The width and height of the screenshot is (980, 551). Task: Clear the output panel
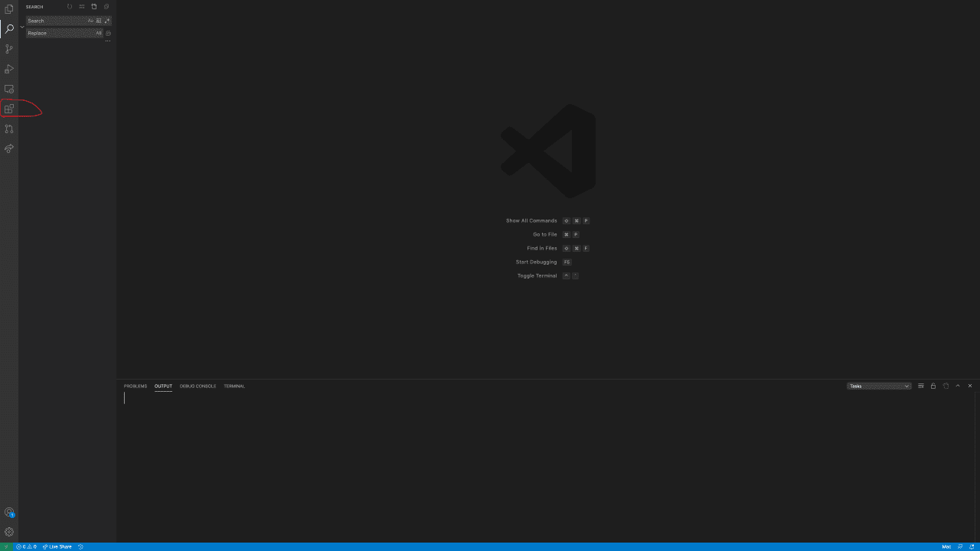click(x=921, y=386)
